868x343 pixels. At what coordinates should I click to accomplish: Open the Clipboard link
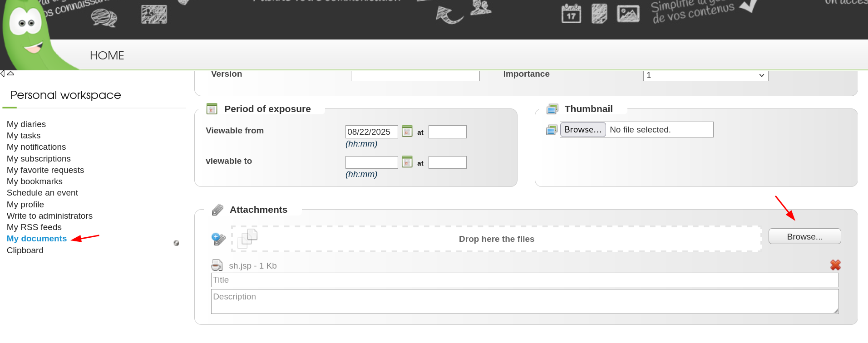point(25,250)
